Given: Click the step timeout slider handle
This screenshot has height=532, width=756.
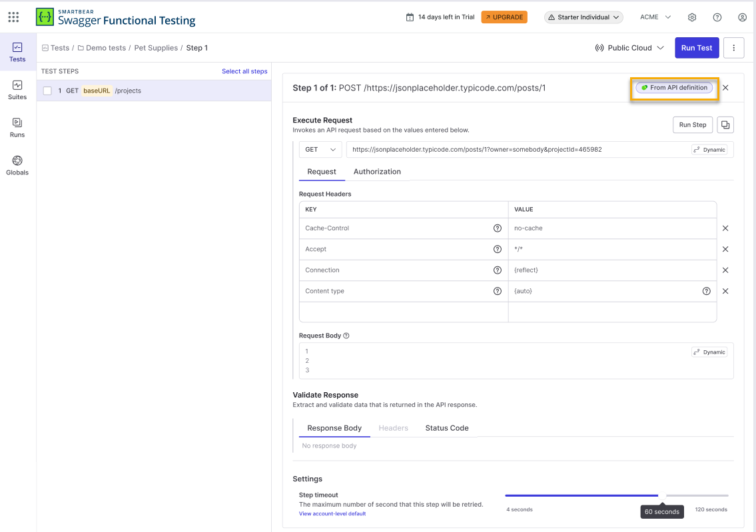Looking at the screenshot, I should coord(662,495).
